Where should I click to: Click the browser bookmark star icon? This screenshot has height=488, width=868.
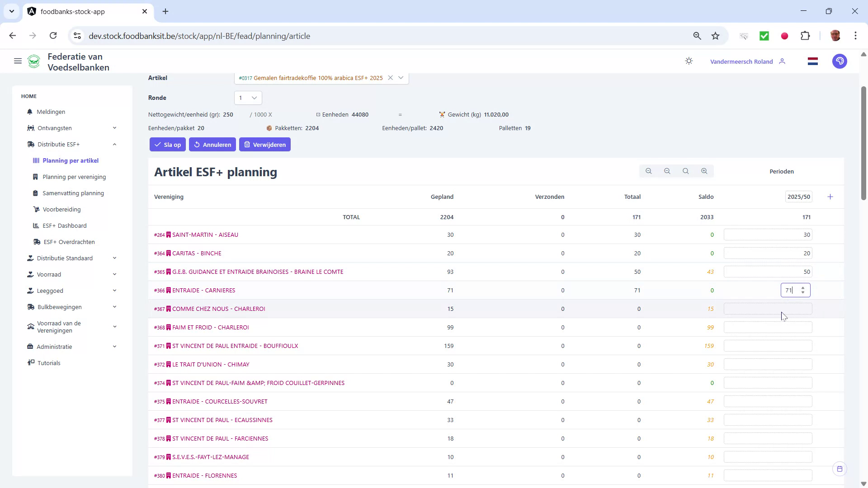pos(715,36)
